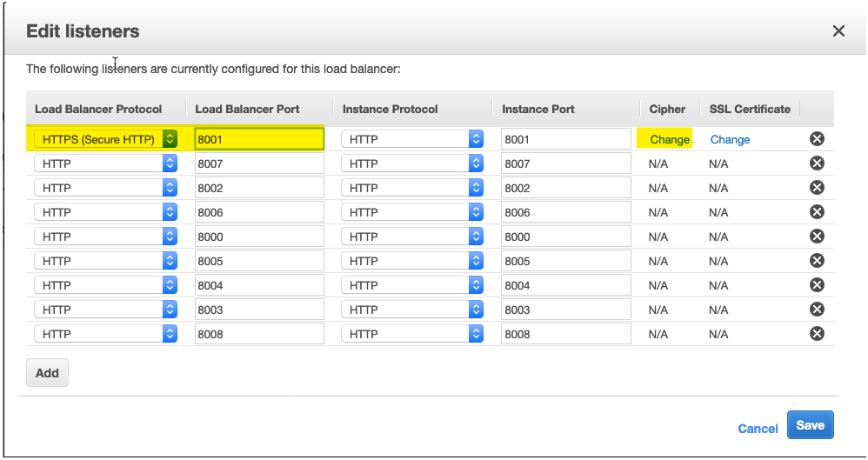Viewport: 868px width, 460px height.
Task: Add a new listener
Action: [47, 372]
